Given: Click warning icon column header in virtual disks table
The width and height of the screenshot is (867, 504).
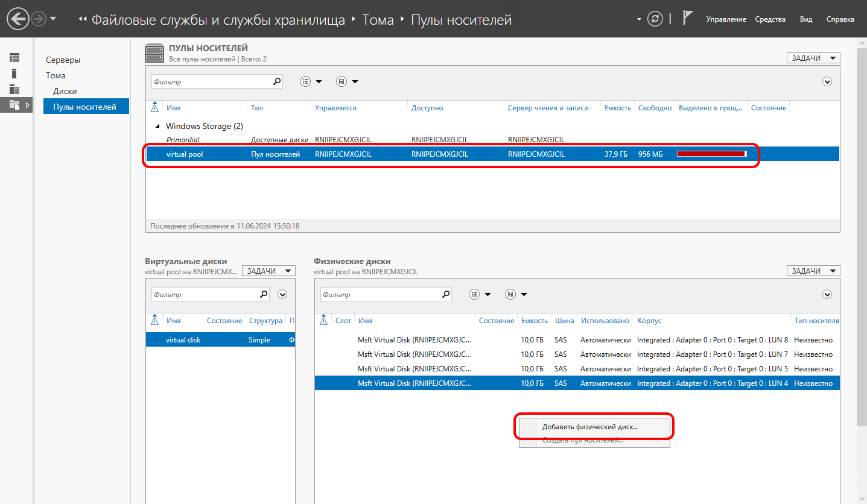Looking at the screenshot, I should [154, 321].
